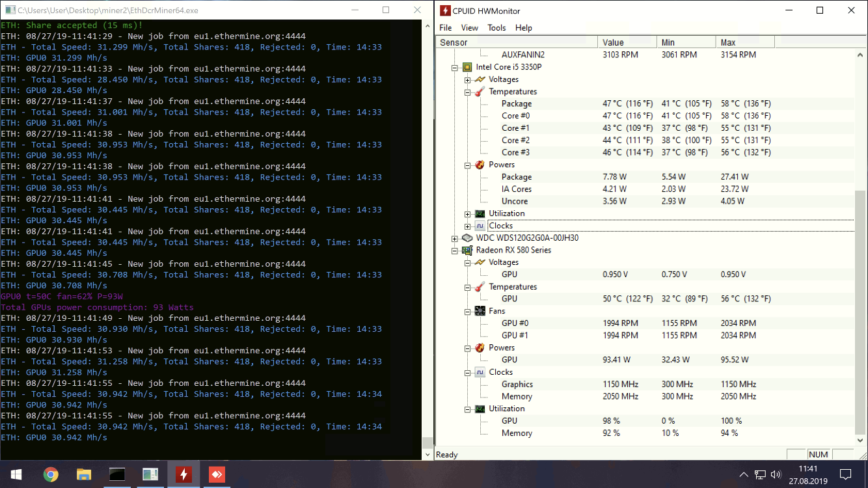Click the HWMonitor title bar app icon
Screen dimensions: 868x488
tap(445, 10)
